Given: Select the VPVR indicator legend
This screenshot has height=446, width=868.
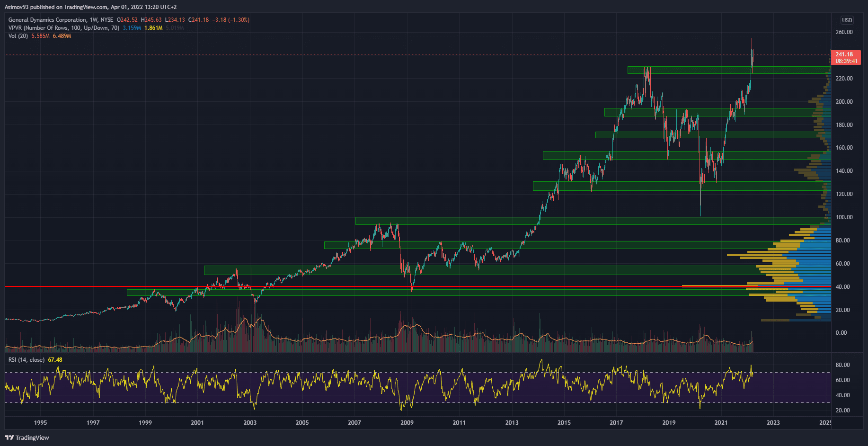Looking at the screenshot, I should point(63,28).
